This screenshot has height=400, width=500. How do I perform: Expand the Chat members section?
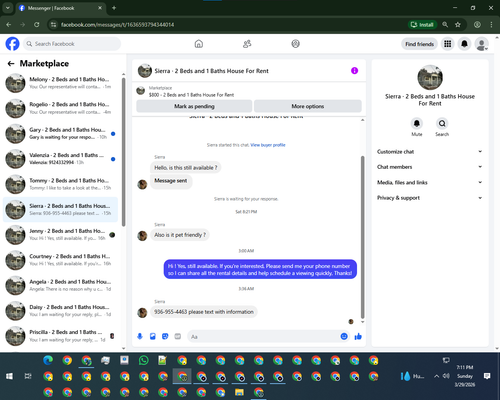click(430, 167)
